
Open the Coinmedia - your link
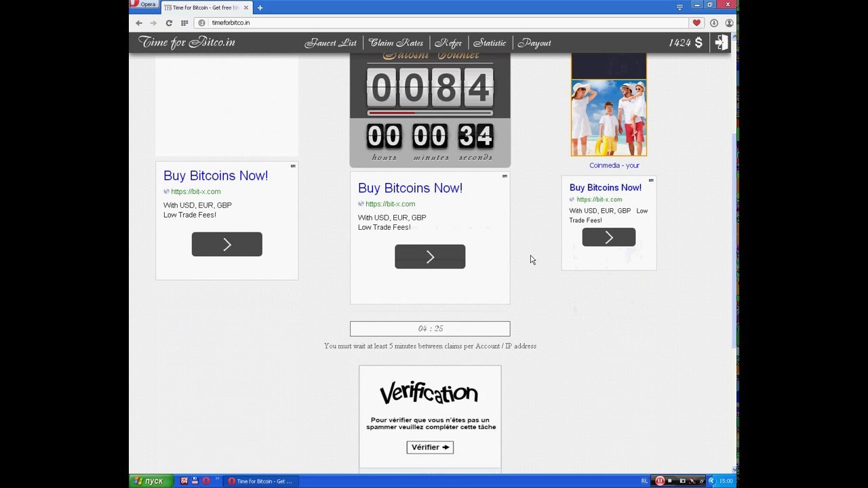(x=614, y=165)
